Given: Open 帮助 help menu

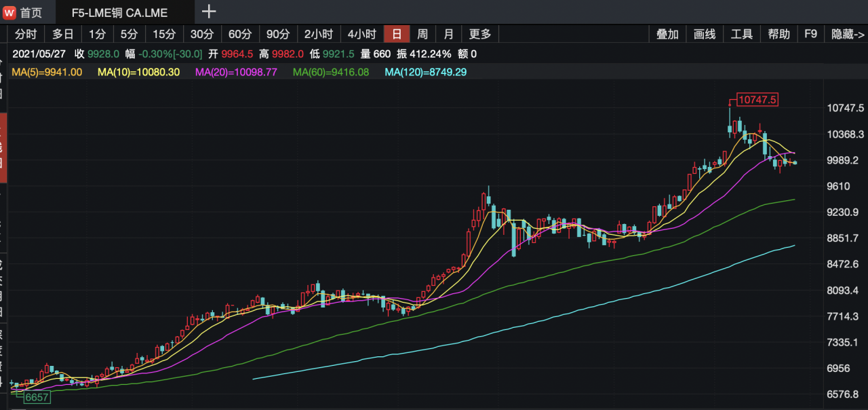Looking at the screenshot, I should point(779,34).
